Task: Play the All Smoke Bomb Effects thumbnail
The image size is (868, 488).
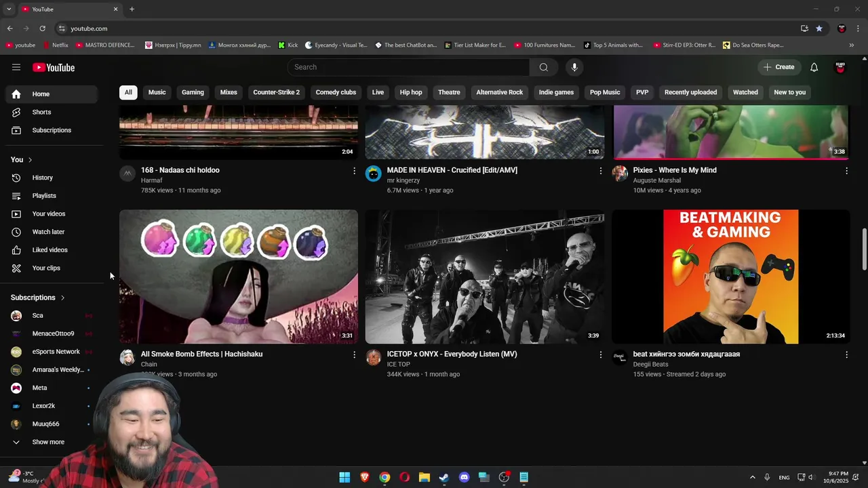Action: pos(239,277)
